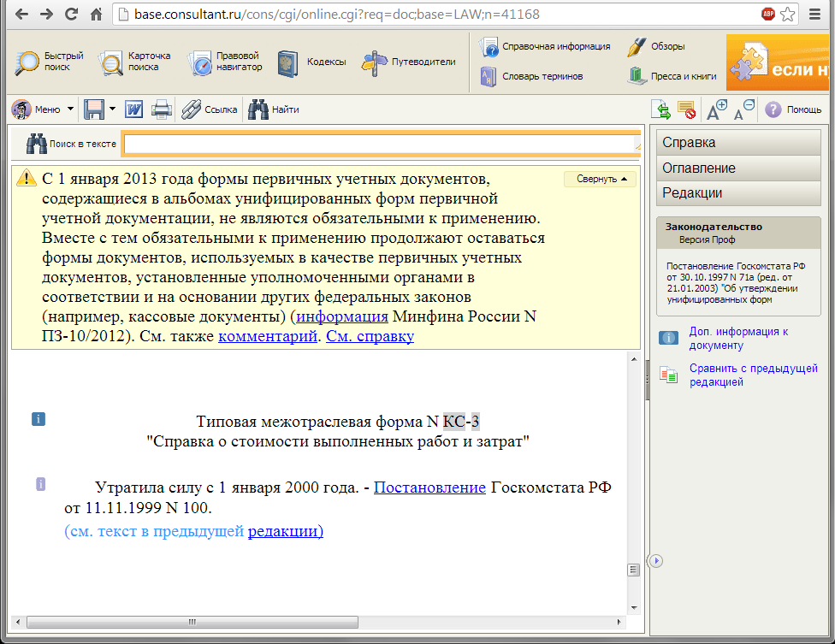Expand save options dropdown arrow
The height and width of the screenshot is (644, 835).
[112, 109]
